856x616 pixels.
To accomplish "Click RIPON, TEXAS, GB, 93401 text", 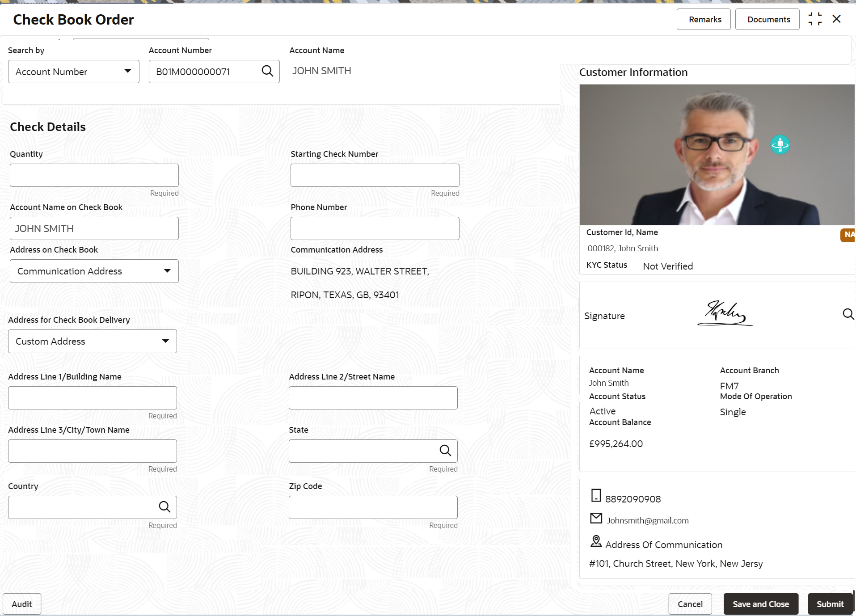I will point(345,295).
